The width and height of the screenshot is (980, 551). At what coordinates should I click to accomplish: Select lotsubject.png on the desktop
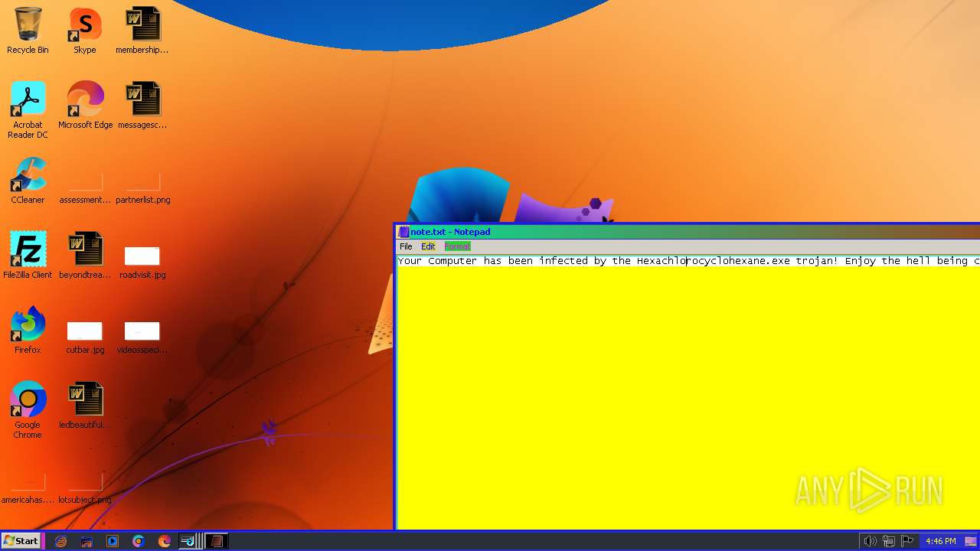[85, 488]
